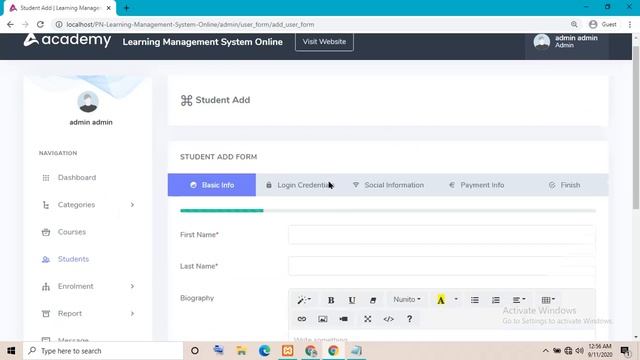Expand the Categories menu chevron

(132, 204)
